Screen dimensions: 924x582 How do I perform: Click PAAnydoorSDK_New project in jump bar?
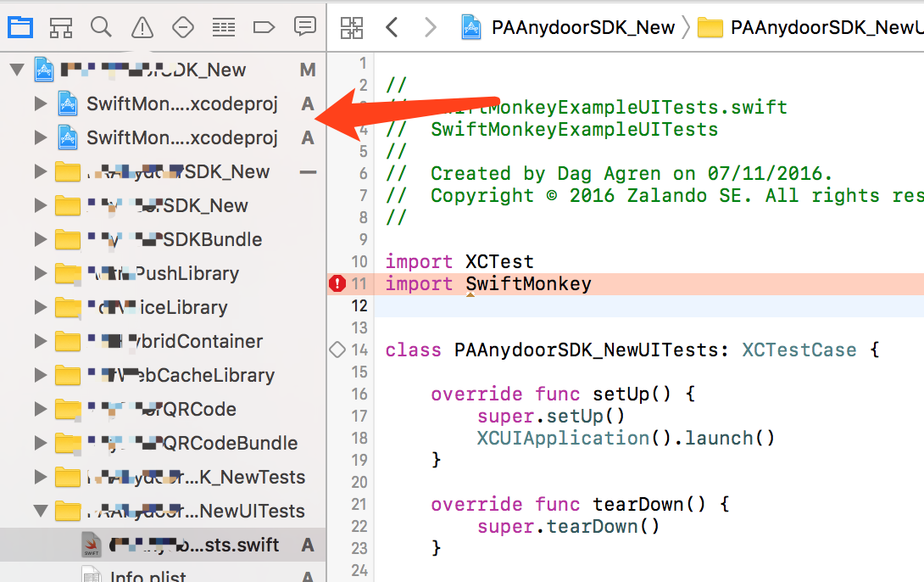pos(568,27)
